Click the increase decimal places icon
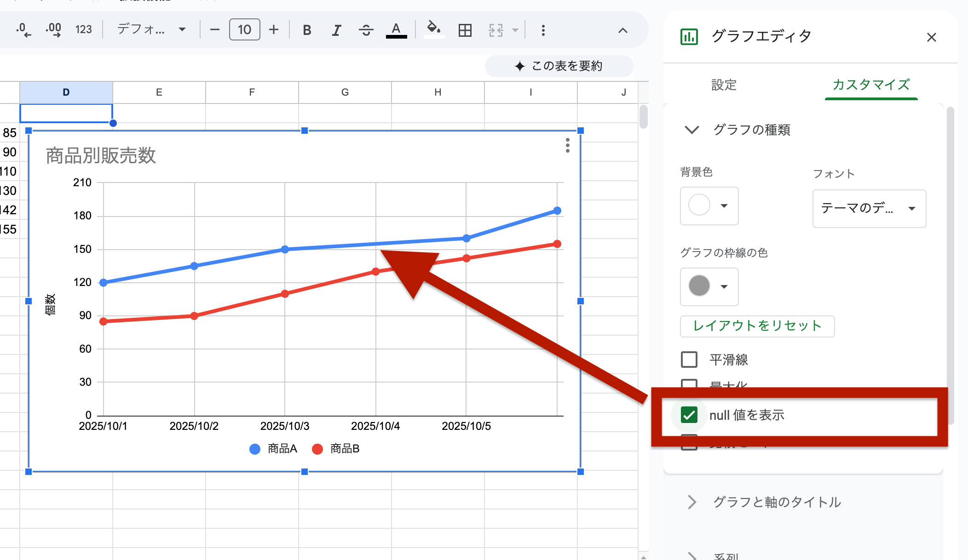 [x=53, y=29]
